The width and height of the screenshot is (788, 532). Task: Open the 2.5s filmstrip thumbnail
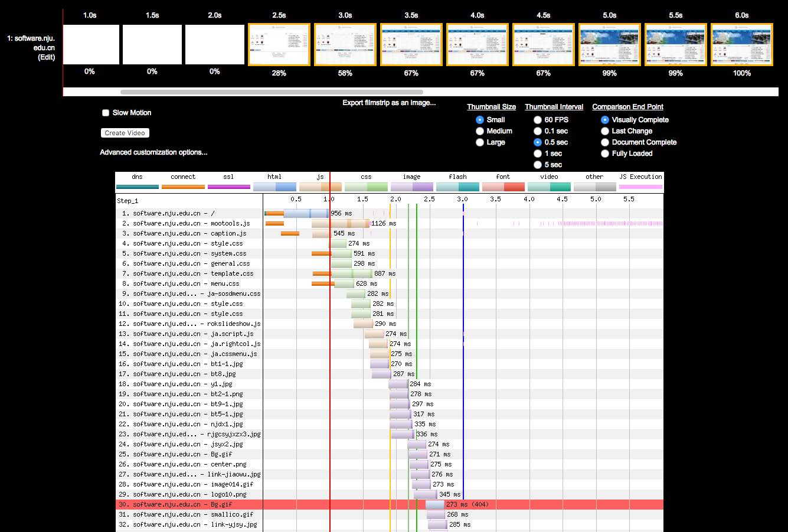pos(279,45)
